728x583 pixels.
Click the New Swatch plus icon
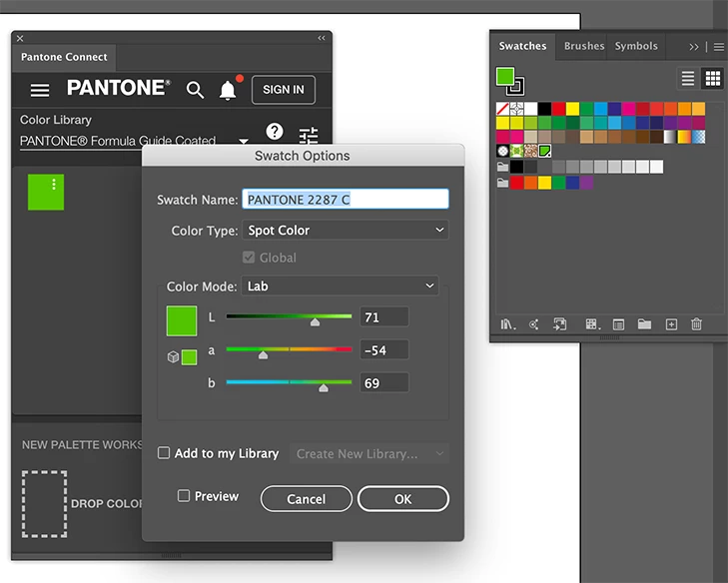671,324
